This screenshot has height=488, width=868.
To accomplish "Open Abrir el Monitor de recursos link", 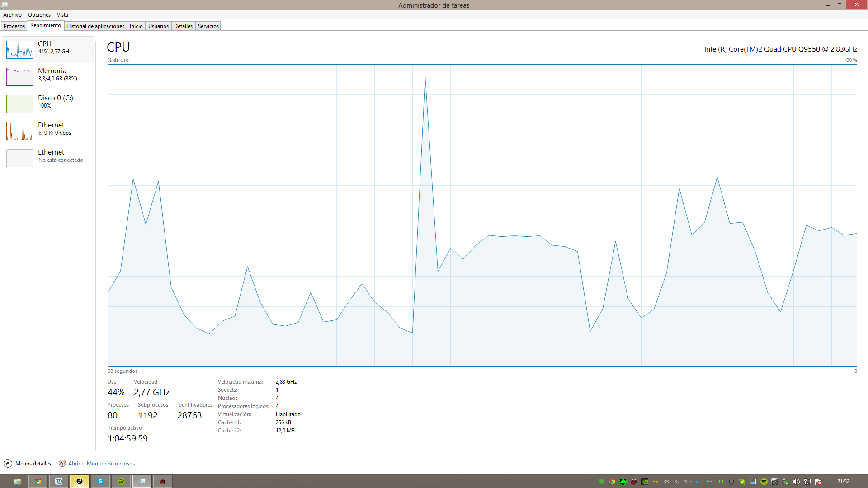I will 101,464.
